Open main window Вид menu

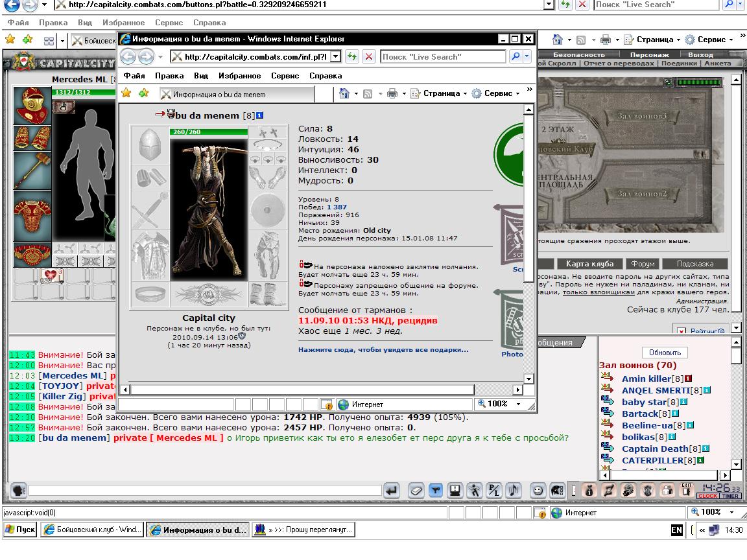point(85,23)
